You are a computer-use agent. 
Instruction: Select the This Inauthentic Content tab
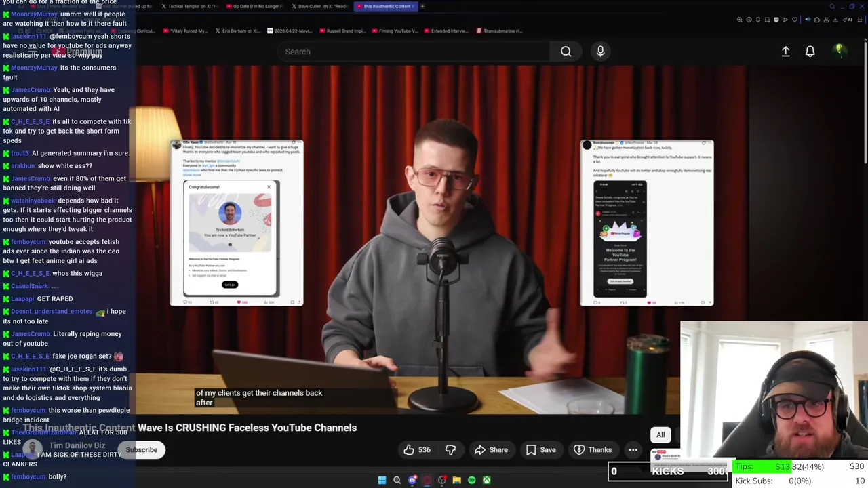coord(386,6)
